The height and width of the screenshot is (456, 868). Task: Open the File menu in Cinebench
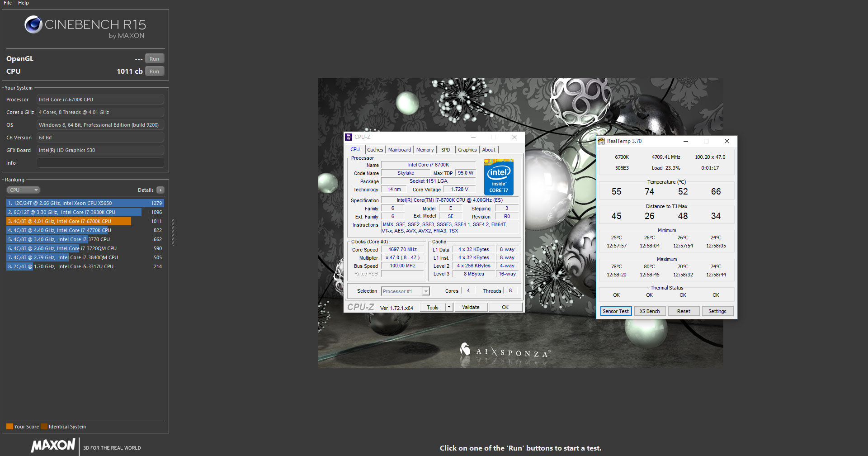[x=8, y=3]
